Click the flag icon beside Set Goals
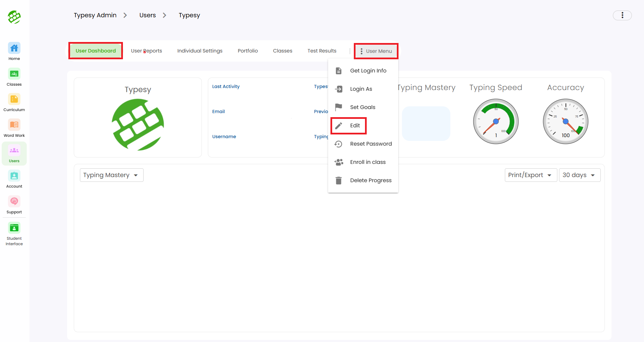The image size is (644, 342). (339, 107)
